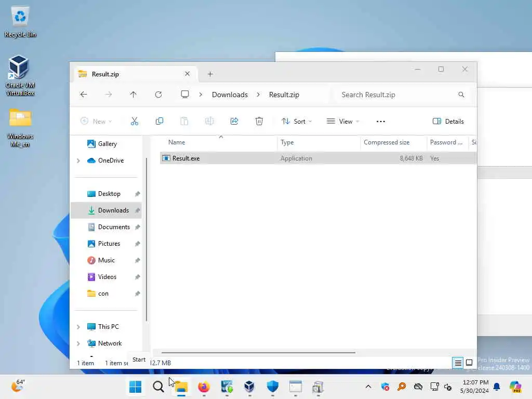The height and width of the screenshot is (399, 532).
Task: Click the PC monitor icon in address bar
Action: [x=184, y=95]
